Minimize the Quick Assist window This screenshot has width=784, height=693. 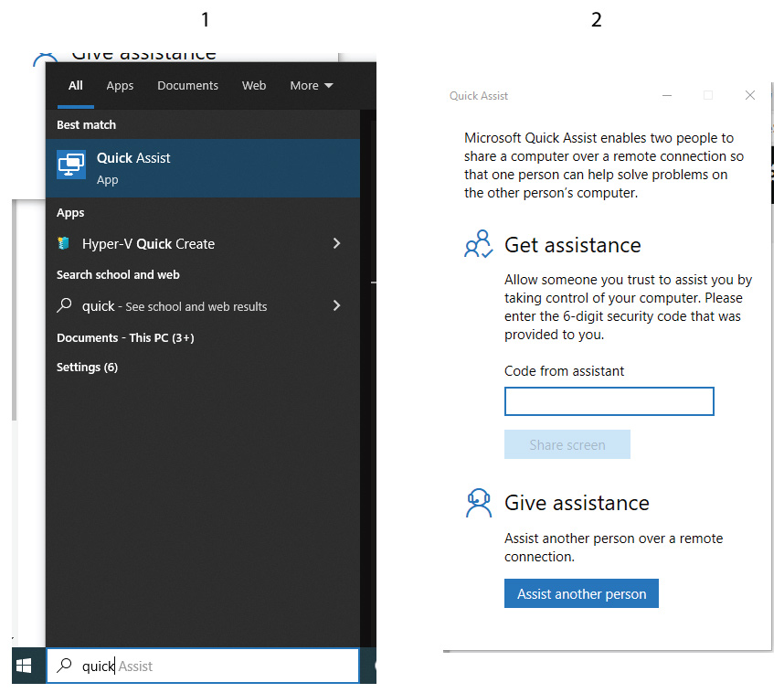pos(667,95)
